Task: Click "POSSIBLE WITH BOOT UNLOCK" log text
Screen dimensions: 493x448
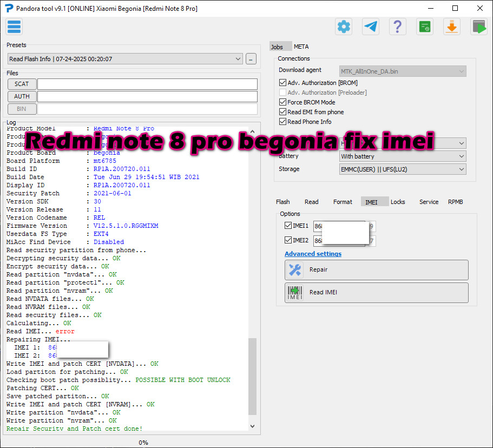Action: pos(183,380)
